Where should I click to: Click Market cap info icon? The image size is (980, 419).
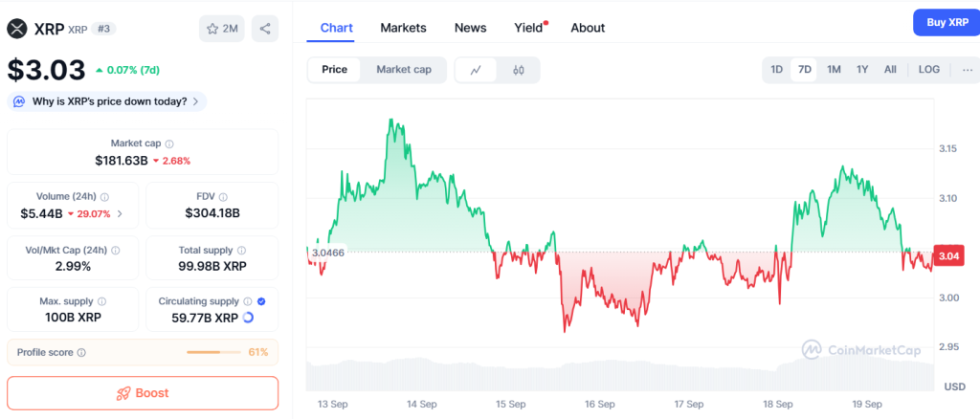pos(169,143)
